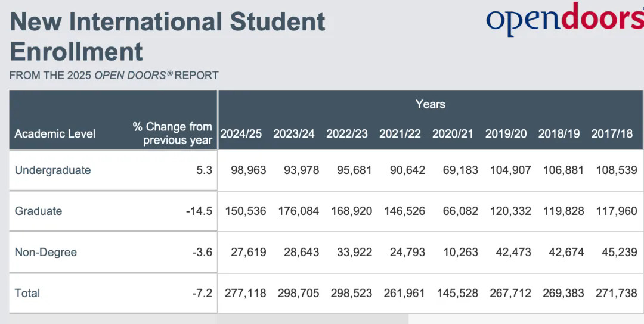The width and height of the screenshot is (644, 324).
Task: Select the Non-Degree row label
Action: (x=46, y=253)
